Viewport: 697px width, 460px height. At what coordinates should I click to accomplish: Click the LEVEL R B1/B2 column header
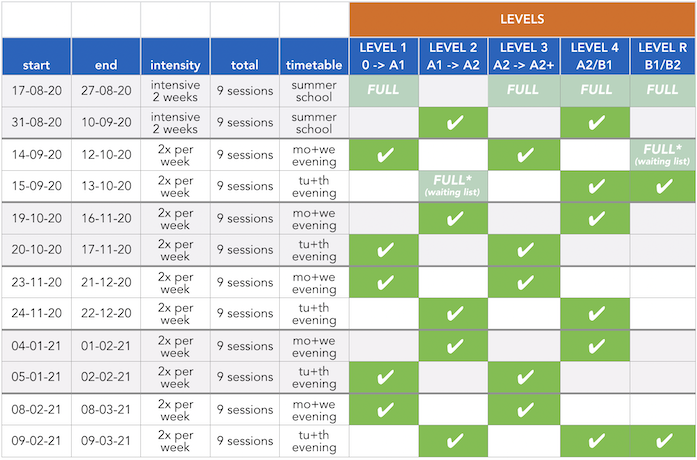pos(663,56)
